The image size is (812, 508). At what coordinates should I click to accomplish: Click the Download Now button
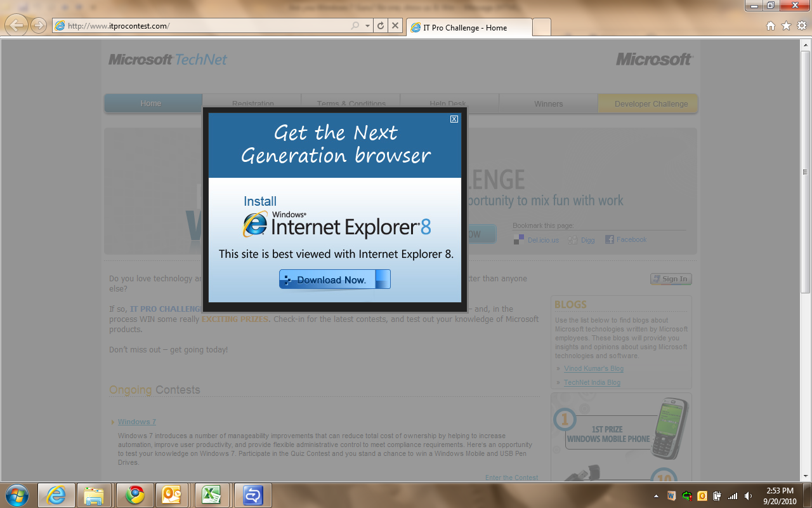pos(334,279)
